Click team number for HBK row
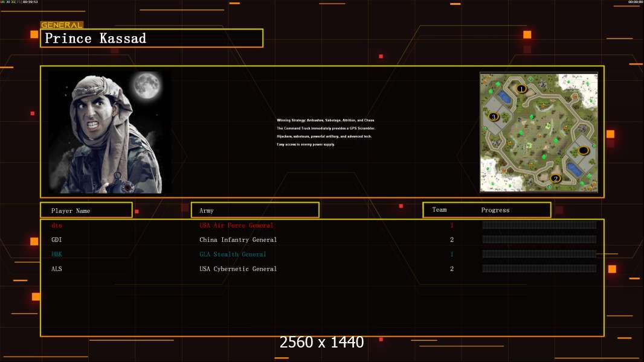This screenshot has height=362, width=644. pyautogui.click(x=452, y=254)
